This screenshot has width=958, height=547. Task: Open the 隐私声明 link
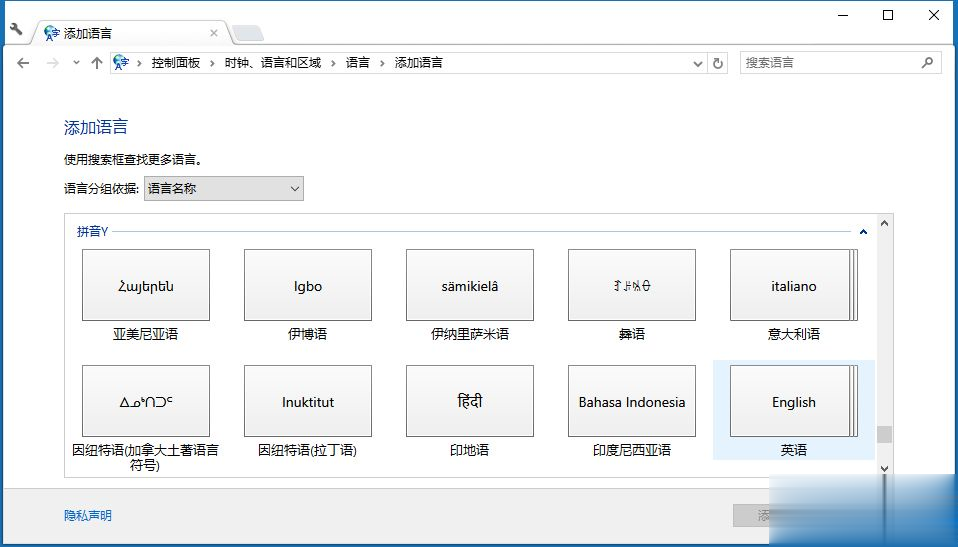point(88,516)
